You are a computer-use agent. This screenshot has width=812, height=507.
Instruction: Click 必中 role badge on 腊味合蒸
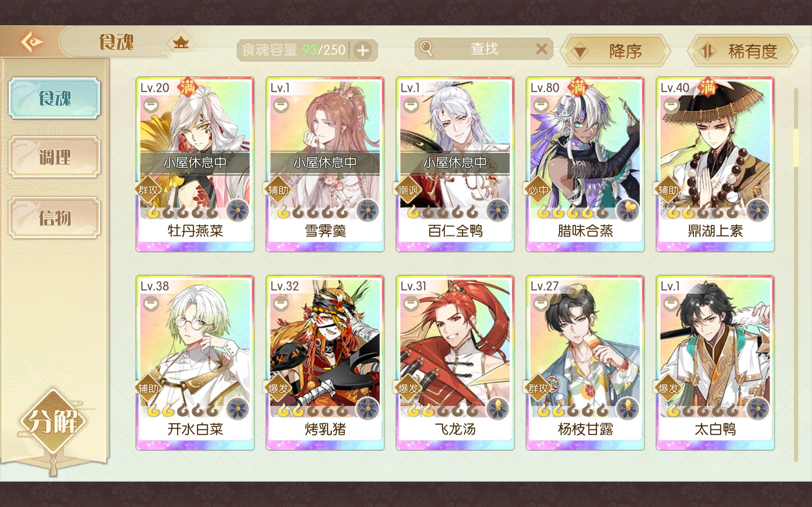pyautogui.click(x=538, y=190)
